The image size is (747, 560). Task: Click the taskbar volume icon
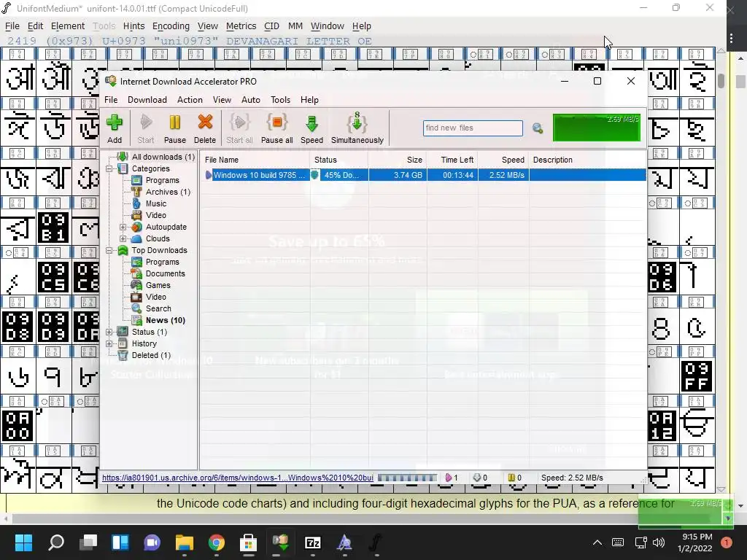click(659, 542)
